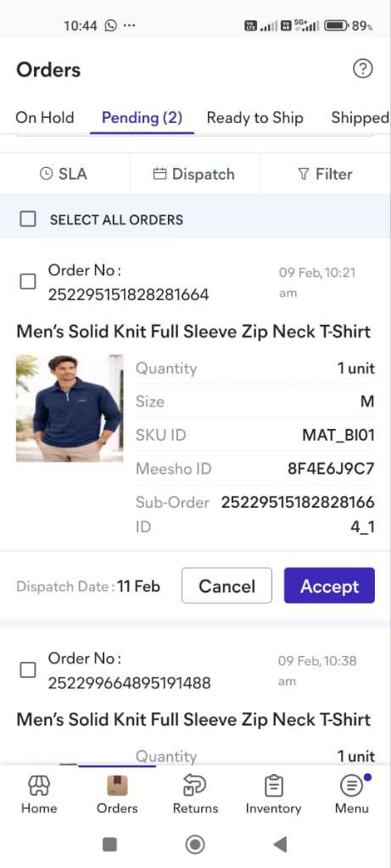Tap the Android recent apps square
The width and height of the screenshot is (391, 868).
[x=109, y=844]
